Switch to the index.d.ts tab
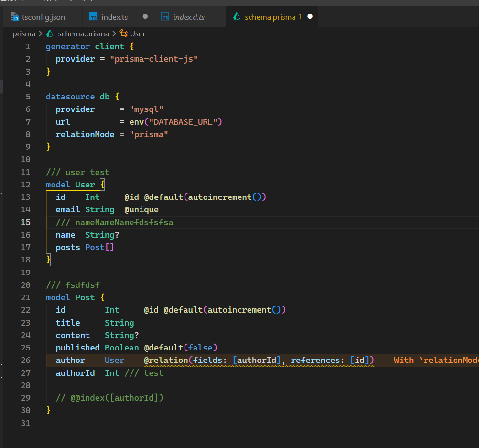The width and height of the screenshot is (479, 448). pos(188,17)
